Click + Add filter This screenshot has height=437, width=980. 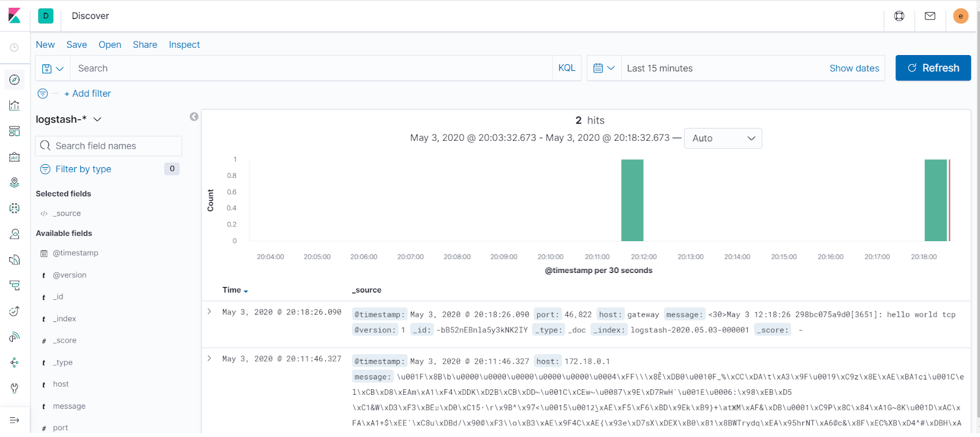[x=88, y=94]
